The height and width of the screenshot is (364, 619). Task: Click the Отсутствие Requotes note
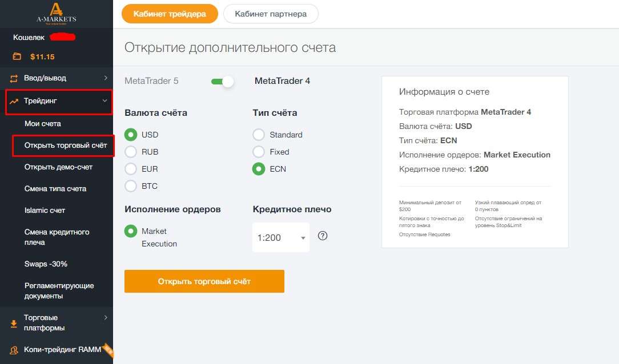point(424,234)
